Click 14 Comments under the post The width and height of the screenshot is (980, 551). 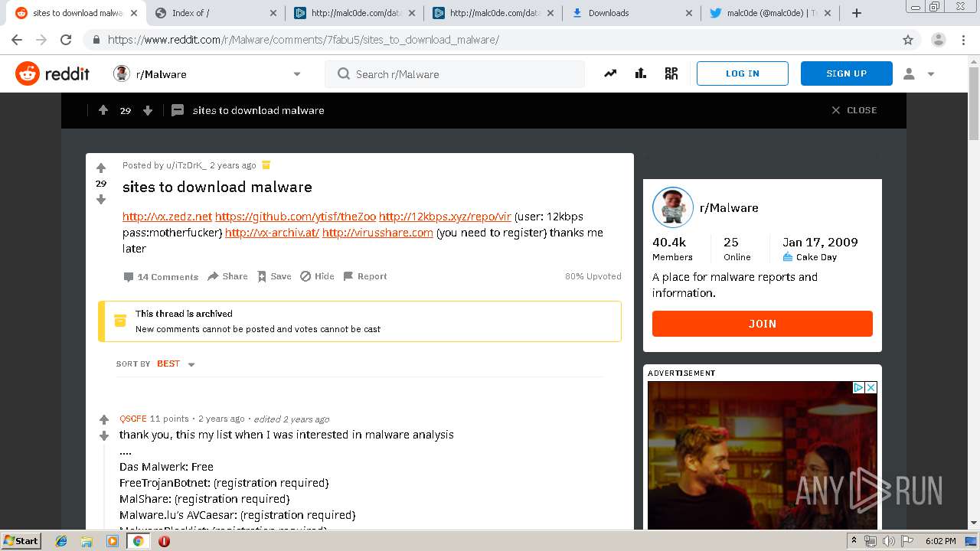pyautogui.click(x=161, y=277)
